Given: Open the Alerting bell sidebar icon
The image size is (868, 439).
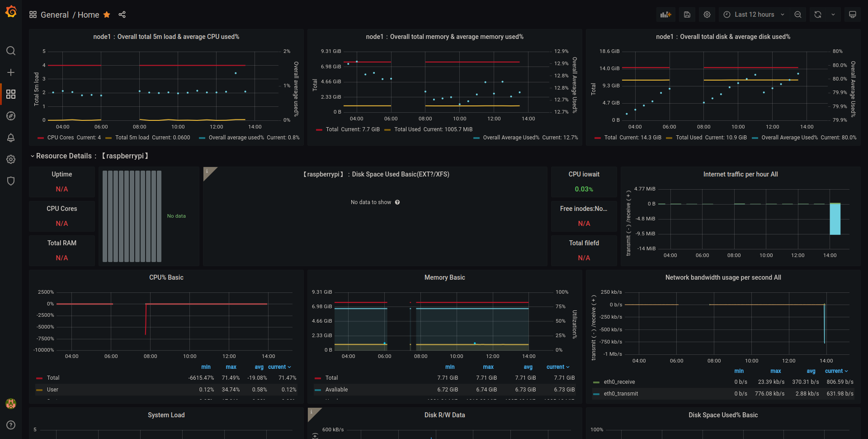Looking at the screenshot, I should (11, 138).
